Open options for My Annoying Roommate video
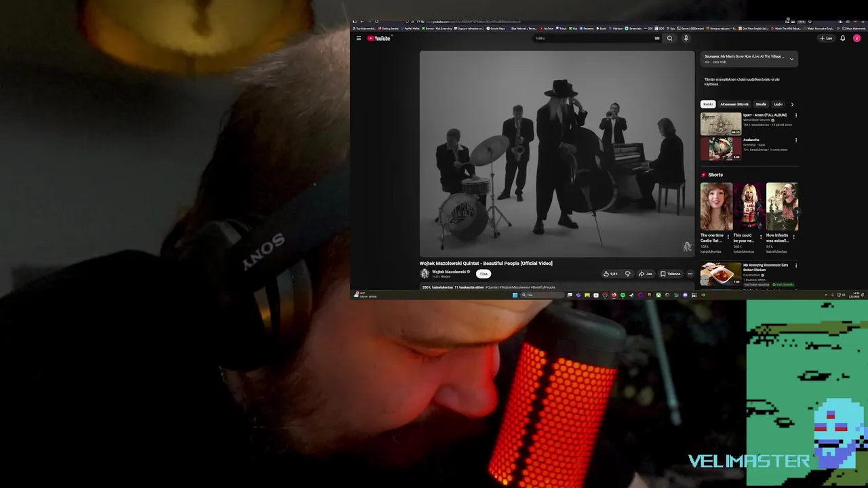 [796, 266]
